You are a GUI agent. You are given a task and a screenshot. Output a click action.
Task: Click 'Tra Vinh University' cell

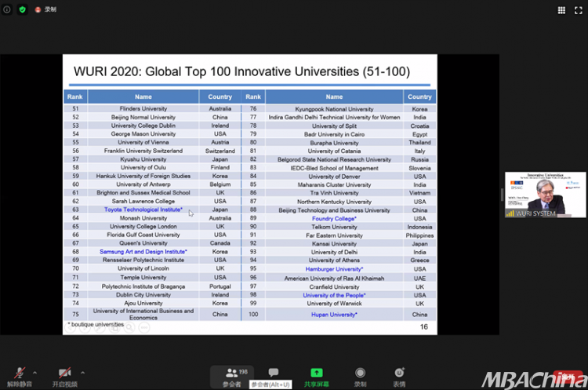334,192
